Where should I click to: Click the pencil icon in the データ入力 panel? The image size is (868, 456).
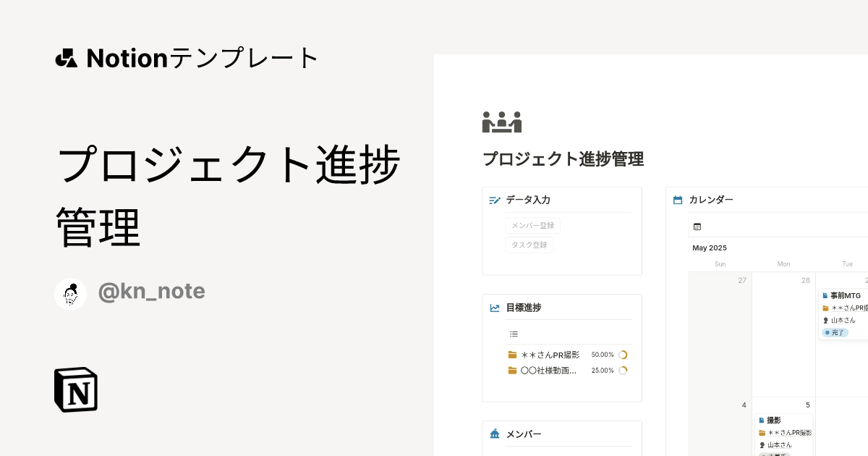tap(494, 200)
